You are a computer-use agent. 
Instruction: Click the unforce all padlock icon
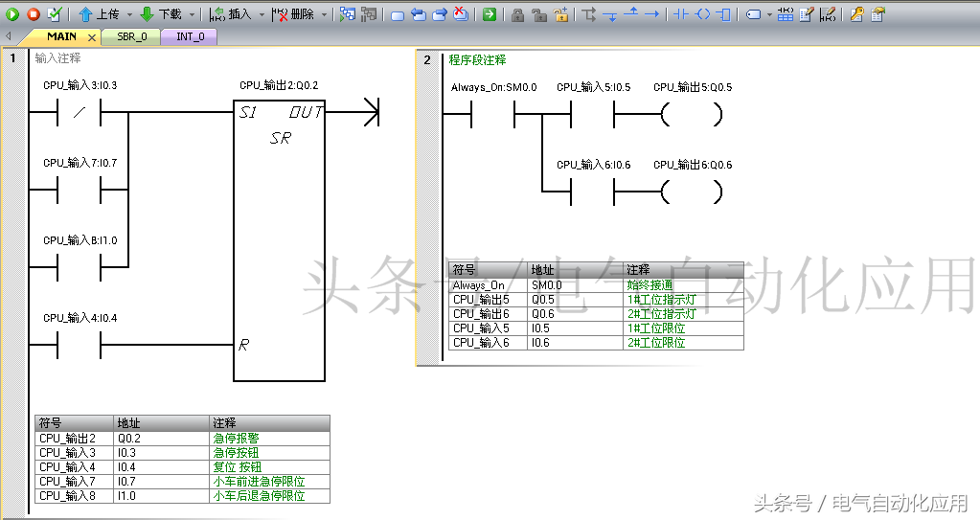[560, 13]
